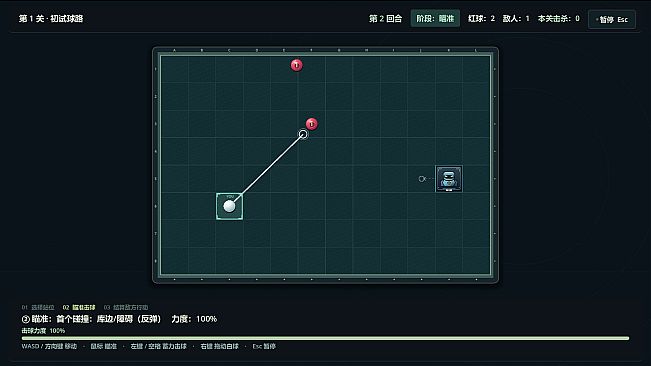Click the 力度: 100% readout

click(194, 319)
